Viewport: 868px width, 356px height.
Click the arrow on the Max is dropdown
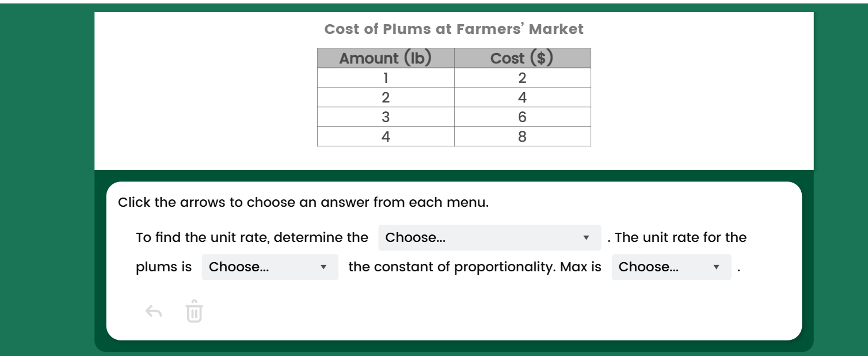(x=717, y=267)
